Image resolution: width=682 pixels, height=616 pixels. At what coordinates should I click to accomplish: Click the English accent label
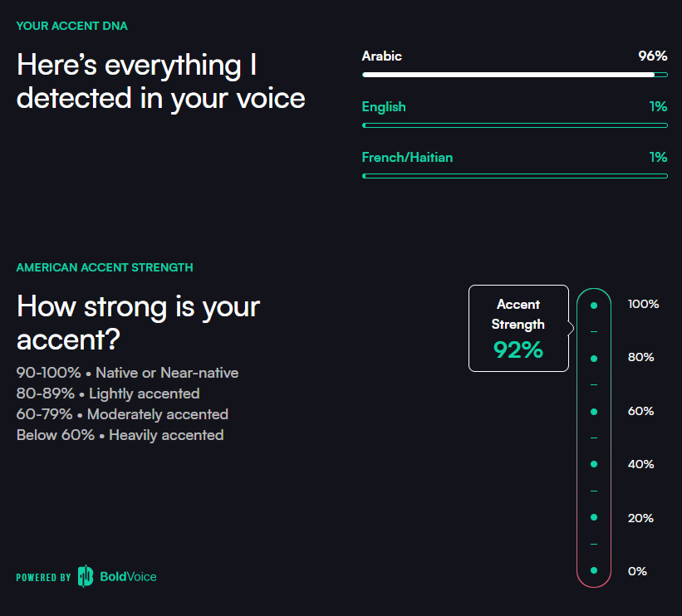coord(384,107)
